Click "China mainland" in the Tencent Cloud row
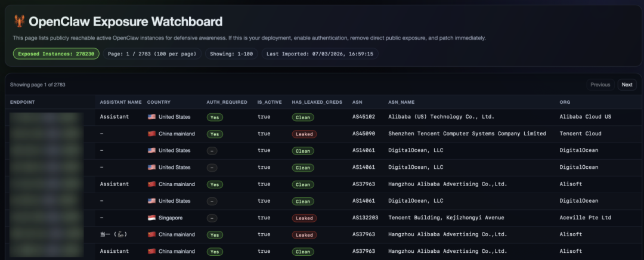Image resolution: width=644 pixels, height=260 pixels. click(x=177, y=134)
